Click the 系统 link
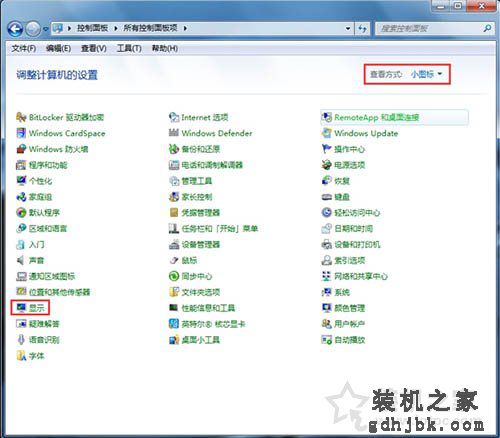This screenshot has height=438, width=500. (x=342, y=292)
